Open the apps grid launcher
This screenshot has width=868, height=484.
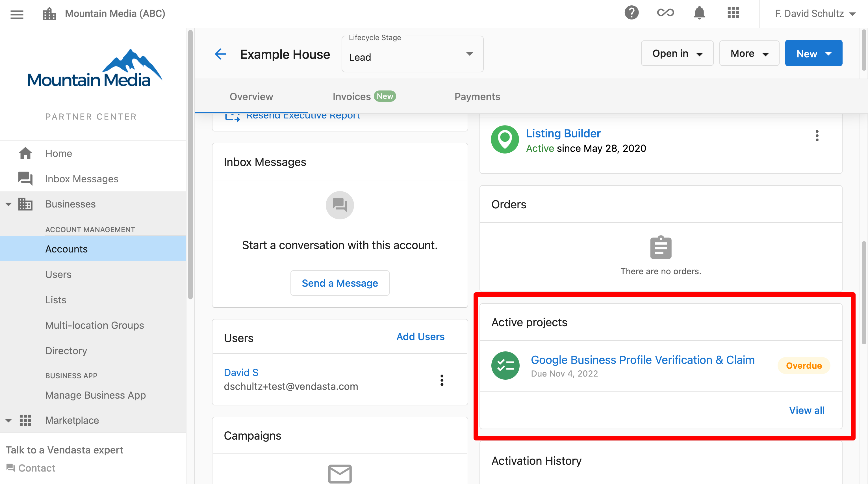tap(733, 13)
